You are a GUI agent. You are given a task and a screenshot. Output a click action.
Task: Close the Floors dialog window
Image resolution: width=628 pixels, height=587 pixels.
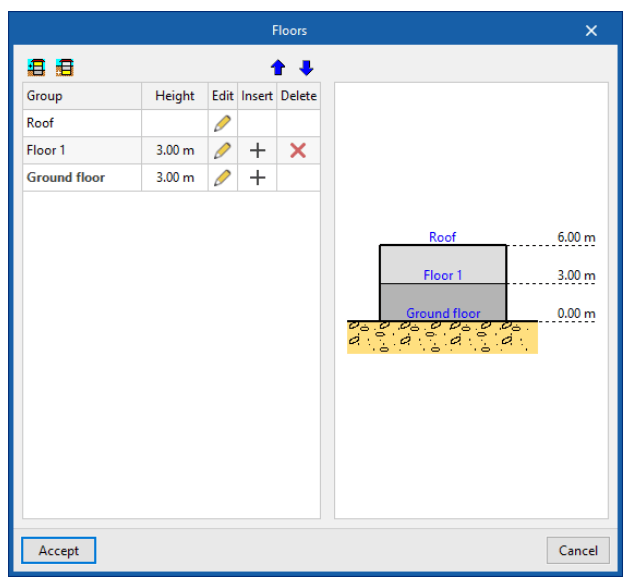point(591,30)
